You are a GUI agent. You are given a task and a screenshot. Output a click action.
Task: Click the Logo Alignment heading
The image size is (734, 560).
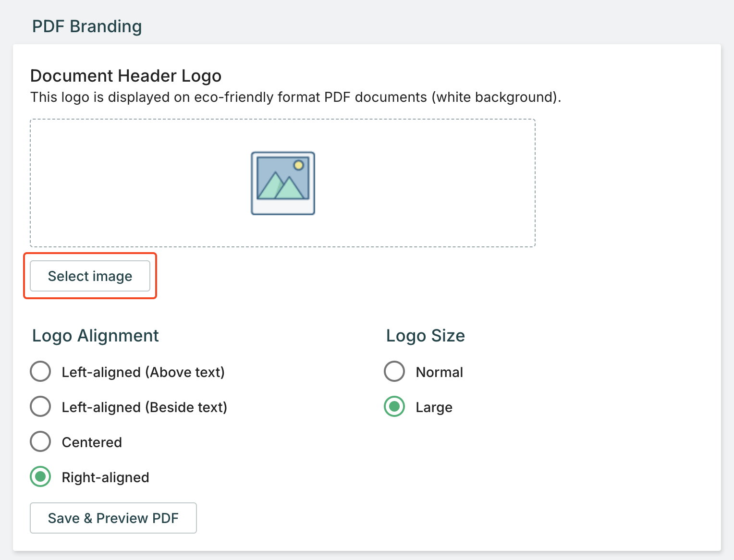click(95, 336)
